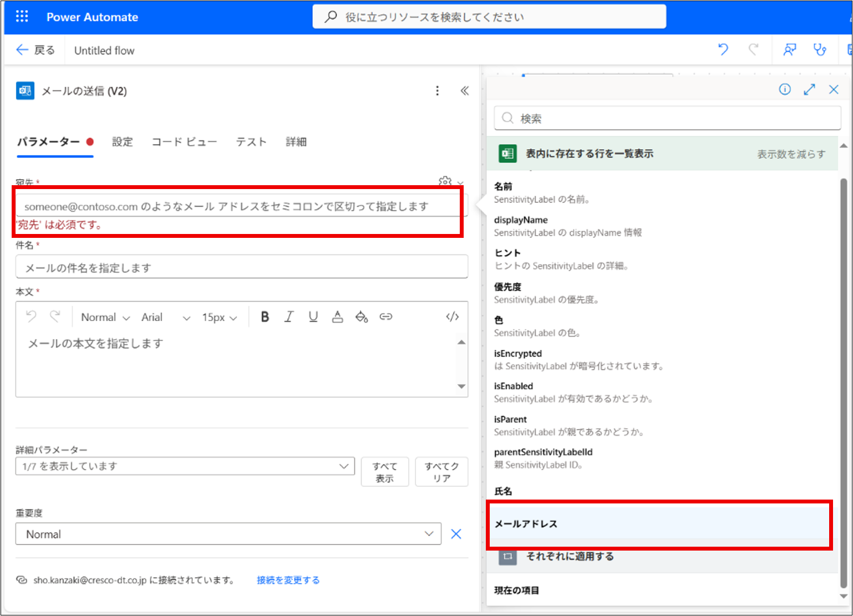
Task: Click the info icon in dynamic content panel
Action: click(x=785, y=89)
